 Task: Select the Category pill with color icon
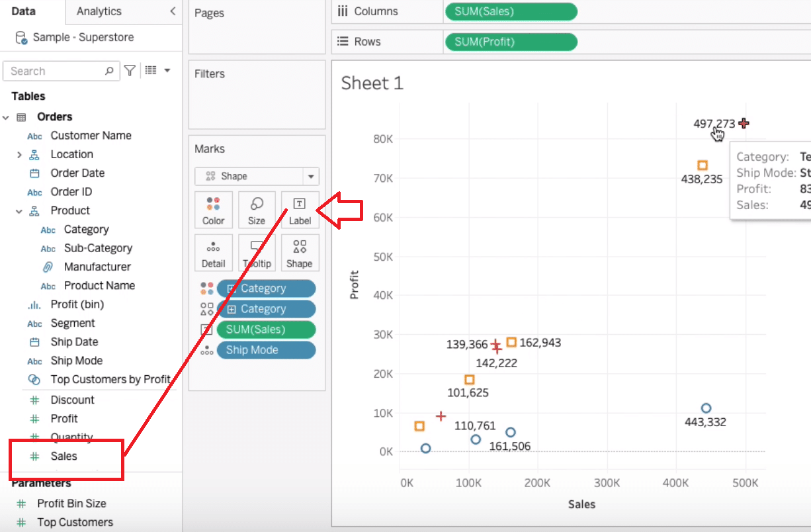(x=266, y=288)
